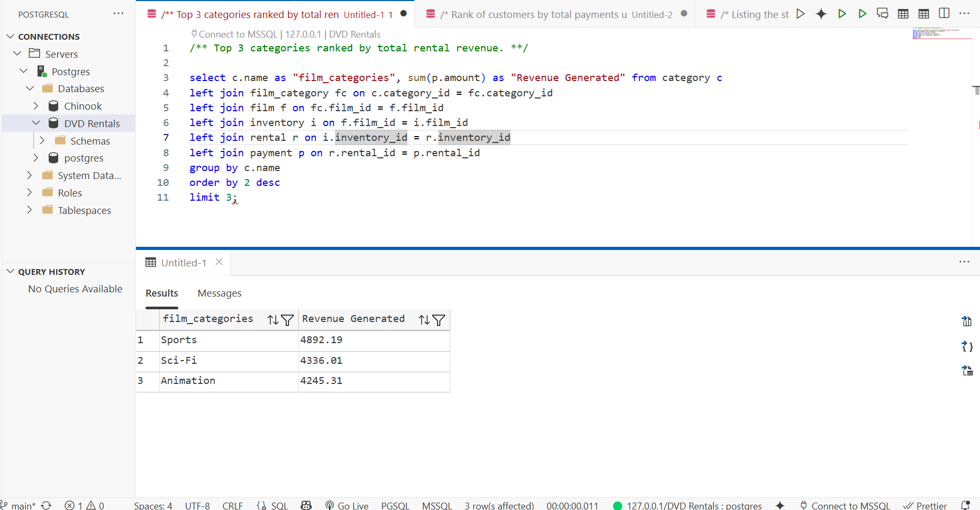980x510 pixels.
Task: Select the Messages tab
Action: pos(220,293)
